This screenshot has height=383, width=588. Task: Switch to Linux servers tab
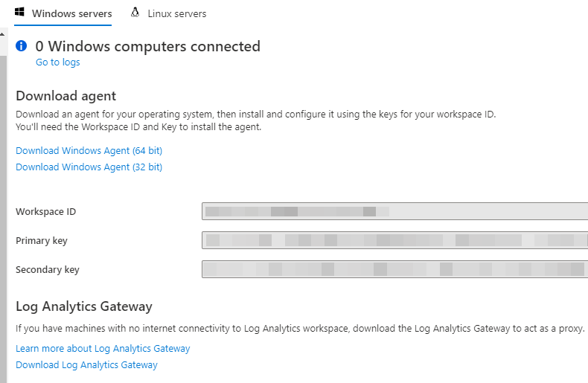pos(168,13)
